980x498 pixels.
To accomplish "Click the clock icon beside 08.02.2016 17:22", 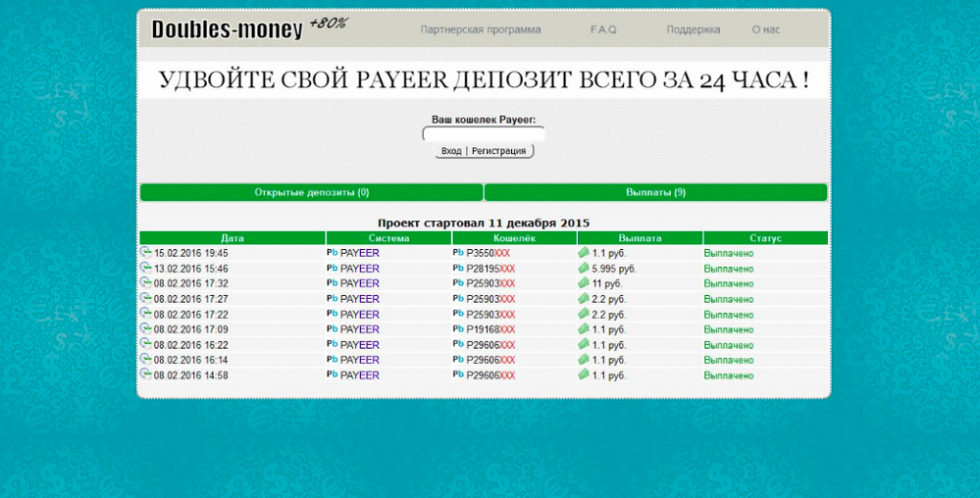I will 145,313.
